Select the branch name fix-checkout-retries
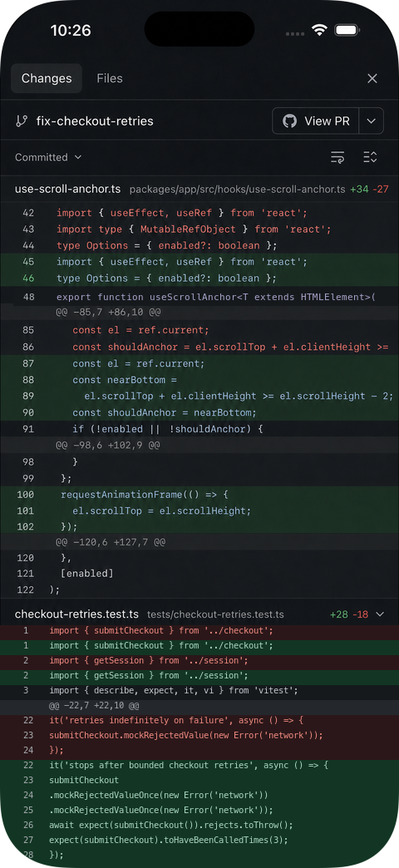 tap(95, 121)
